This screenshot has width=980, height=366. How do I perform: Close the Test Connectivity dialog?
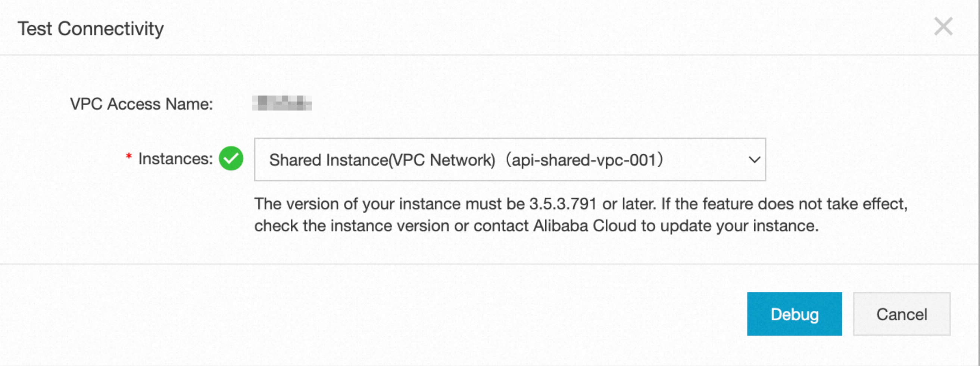click(943, 27)
